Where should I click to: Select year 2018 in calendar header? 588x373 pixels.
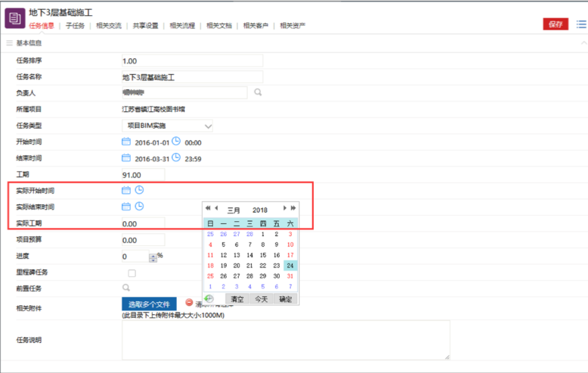[260, 210]
